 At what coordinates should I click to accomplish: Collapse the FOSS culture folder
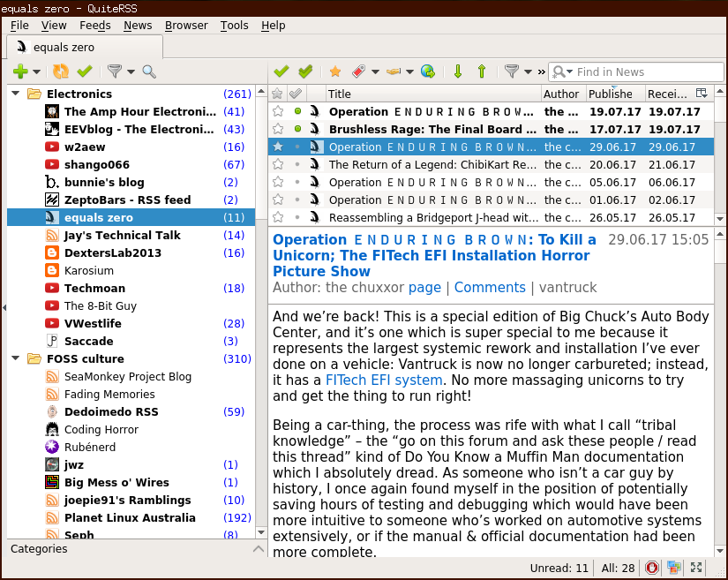15,358
